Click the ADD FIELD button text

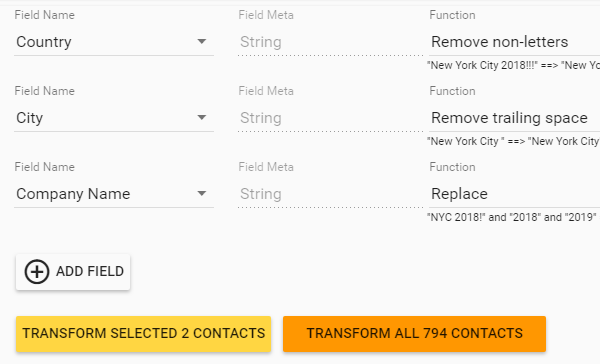90,271
